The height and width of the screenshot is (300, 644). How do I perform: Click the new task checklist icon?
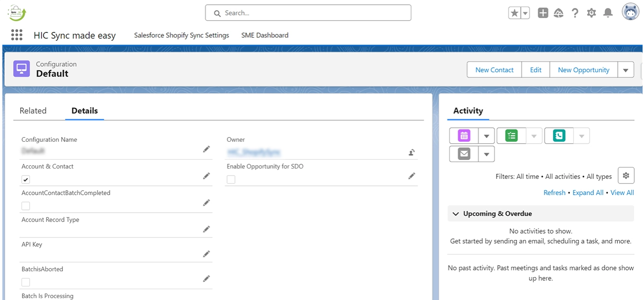pyautogui.click(x=511, y=136)
